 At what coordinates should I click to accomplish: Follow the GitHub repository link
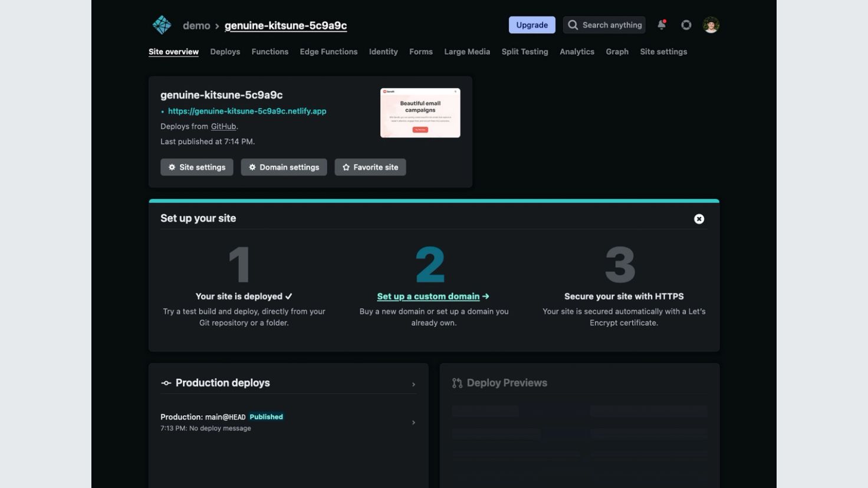coord(223,126)
